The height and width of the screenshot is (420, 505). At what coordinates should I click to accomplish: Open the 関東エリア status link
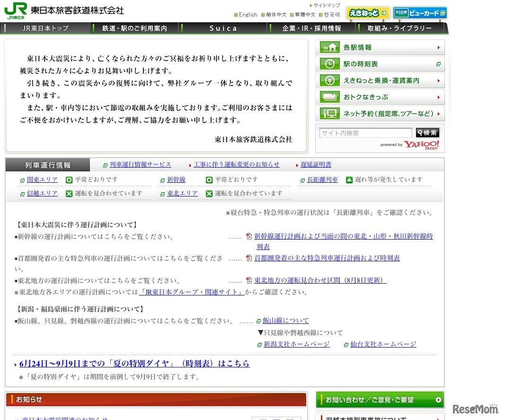(x=42, y=179)
